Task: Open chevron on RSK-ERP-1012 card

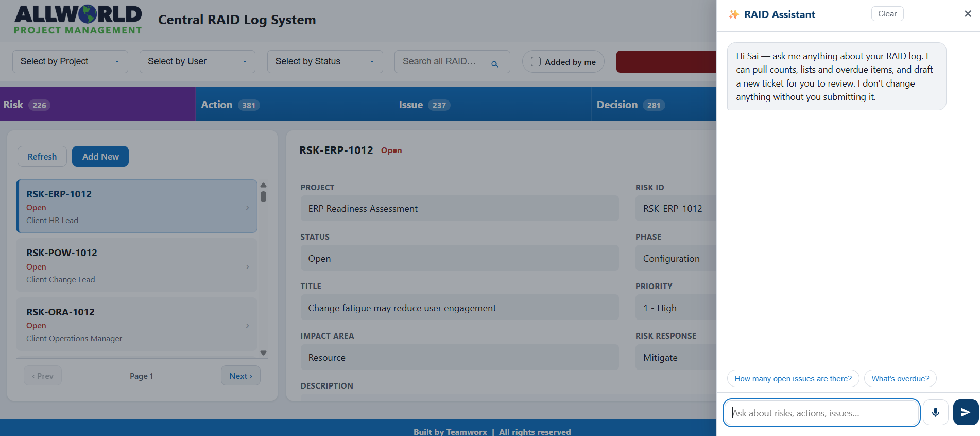Action: 247,208
